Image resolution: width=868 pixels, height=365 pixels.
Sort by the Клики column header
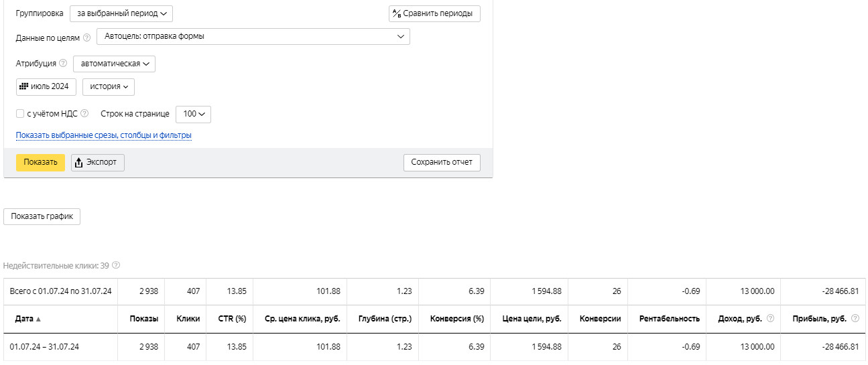click(188, 319)
